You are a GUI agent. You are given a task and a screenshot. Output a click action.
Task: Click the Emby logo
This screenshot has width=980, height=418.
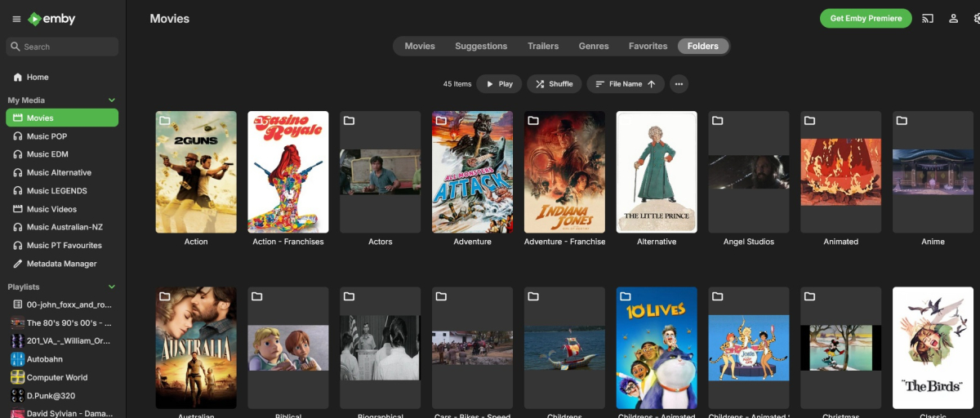[51, 19]
